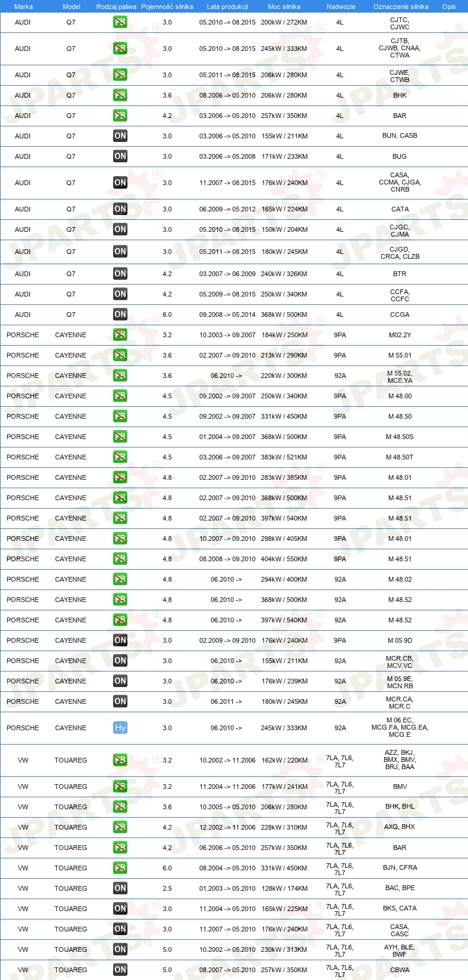
Task: Select engine codes AZZ, BKJ, BMX, BMV, BRJ, BAA
Action: [400, 760]
